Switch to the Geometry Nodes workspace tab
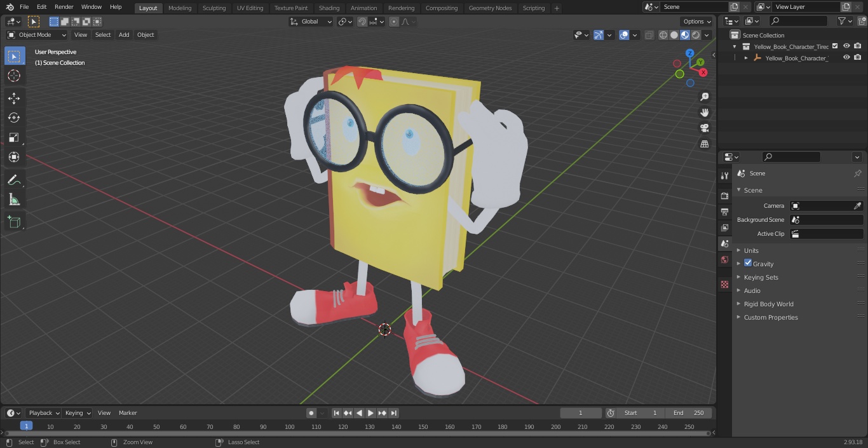This screenshot has height=448, width=868. pyautogui.click(x=490, y=8)
